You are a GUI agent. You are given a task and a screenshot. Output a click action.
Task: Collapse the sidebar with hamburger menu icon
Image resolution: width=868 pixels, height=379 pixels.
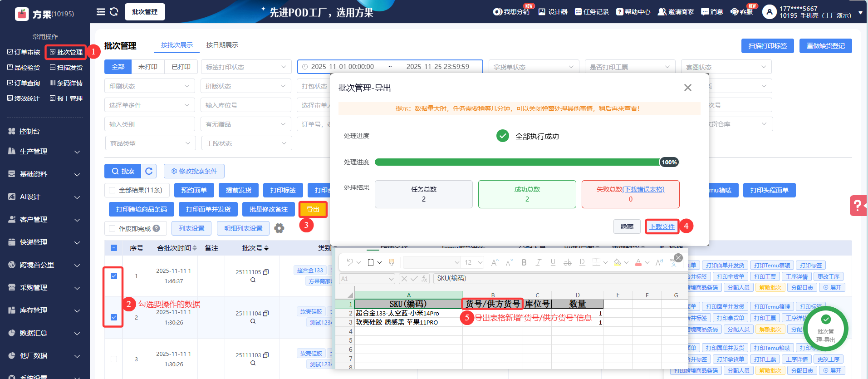101,12
